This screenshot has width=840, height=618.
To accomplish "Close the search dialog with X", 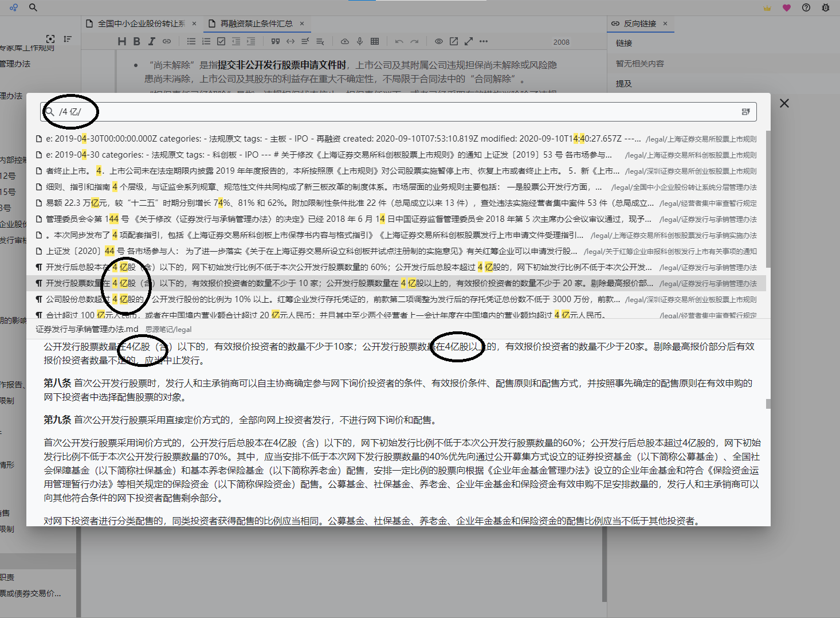I will coord(784,103).
